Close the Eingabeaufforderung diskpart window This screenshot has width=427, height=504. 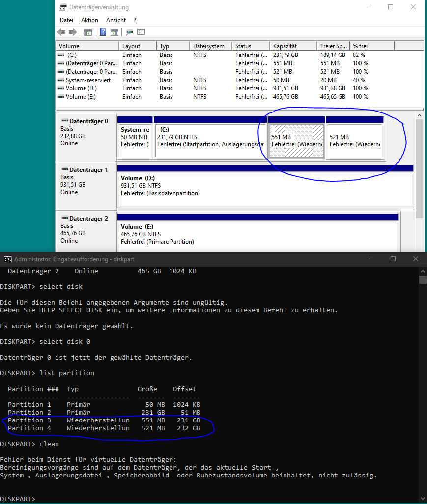coord(415,259)
